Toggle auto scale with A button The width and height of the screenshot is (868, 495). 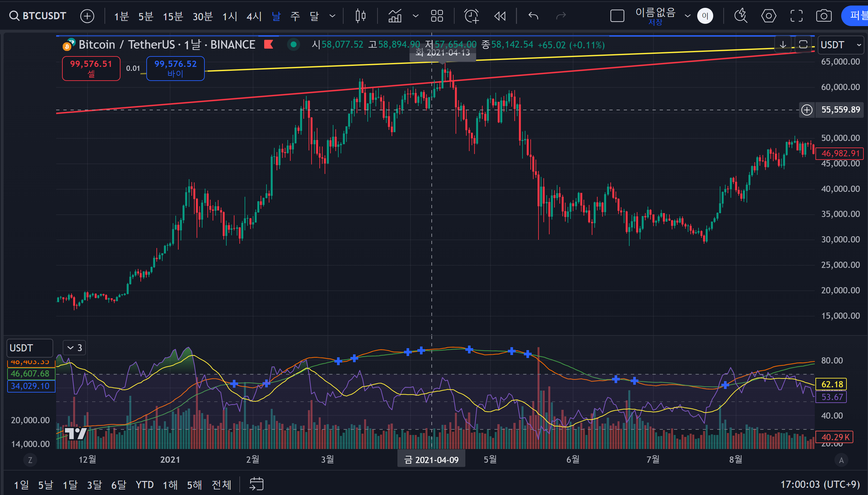point(841,460)
